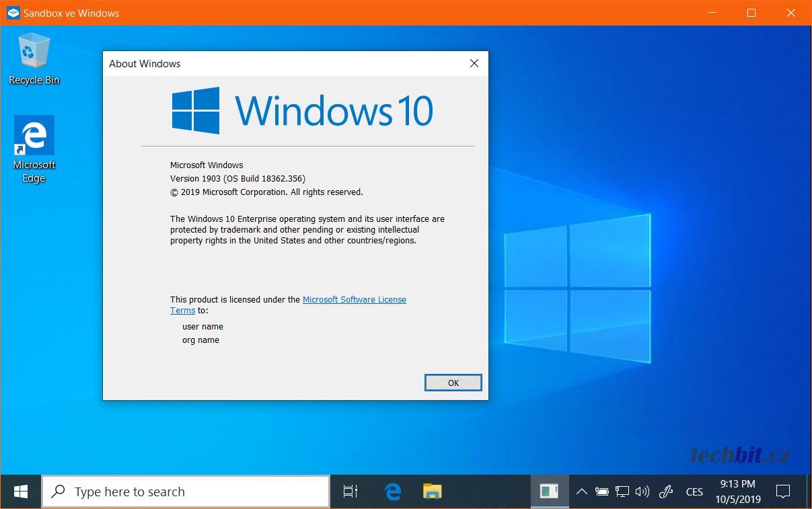Click OK in the About Windows dialog
Screen dimensions: 812x509
453,383
